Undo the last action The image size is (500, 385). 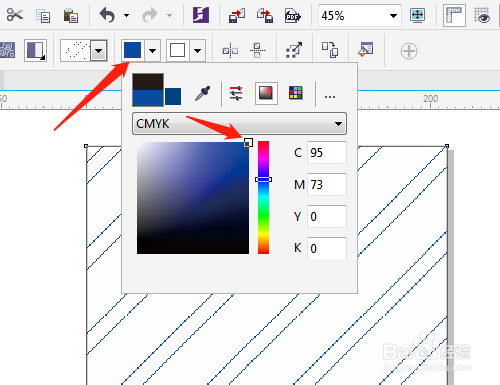tap(107, 15)
